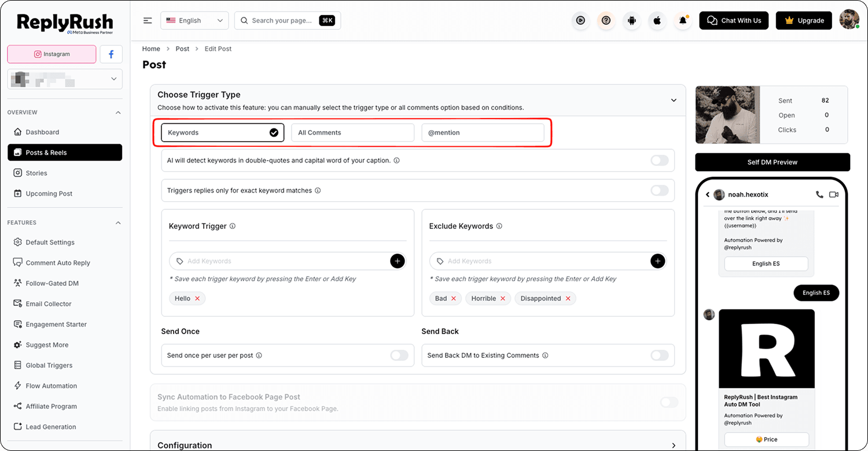Click the help question mark icon
The height and width of the screenshot is (451, 868).
tap(606, 20)
